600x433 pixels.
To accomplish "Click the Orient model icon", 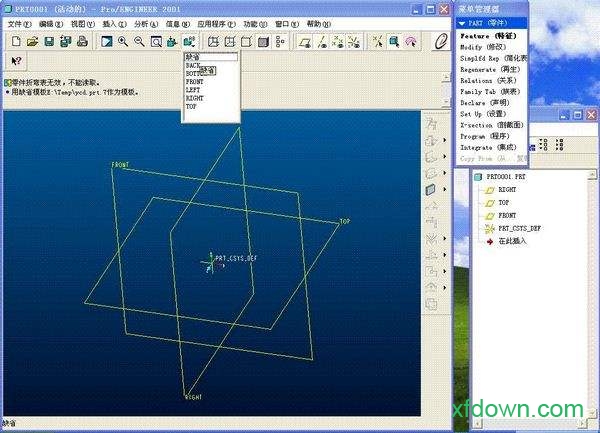I will [x=172, y=41].
